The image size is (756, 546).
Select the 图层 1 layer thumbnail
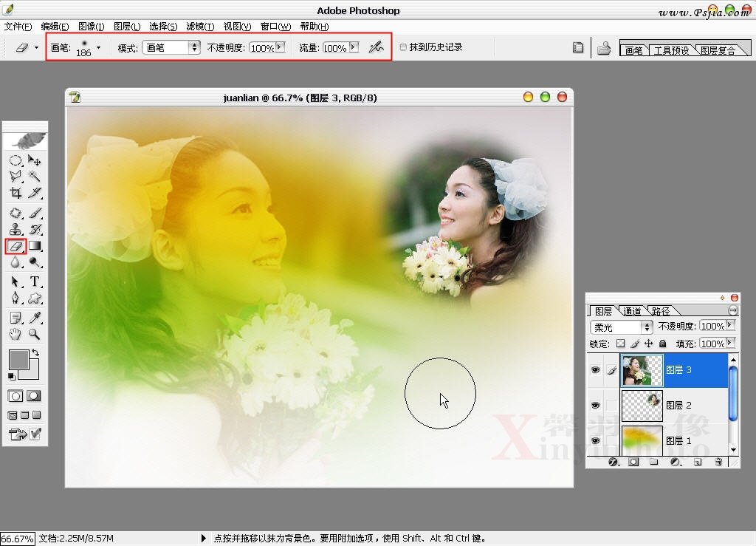642,440
